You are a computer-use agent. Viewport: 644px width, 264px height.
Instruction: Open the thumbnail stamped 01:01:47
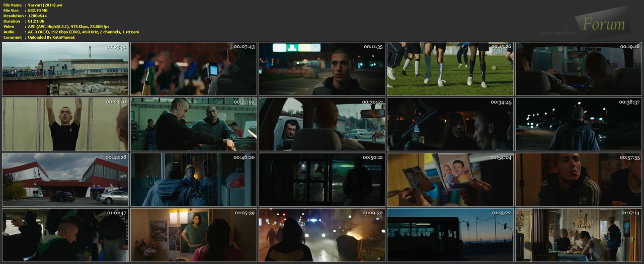[65, 235]
